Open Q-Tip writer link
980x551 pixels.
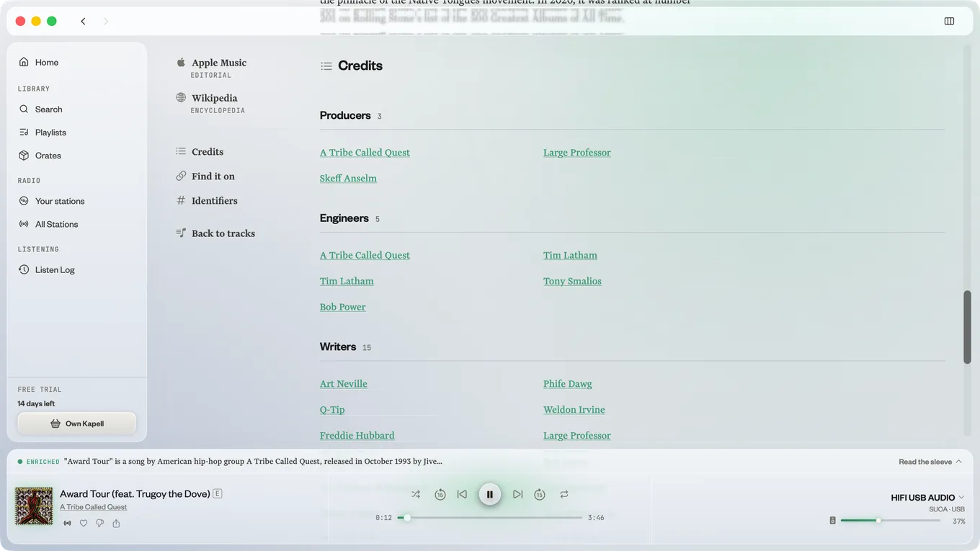[332, 410]
